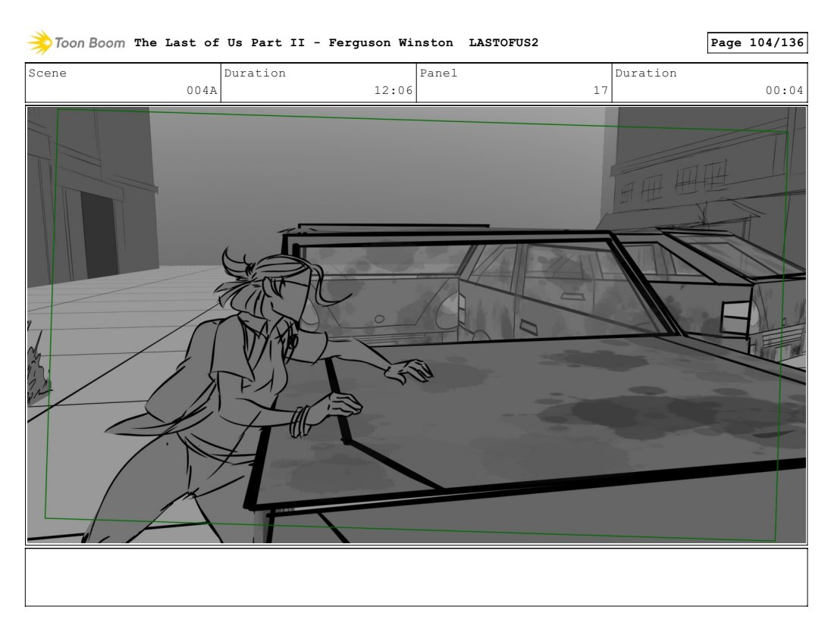
Task: Click the Toon Boom logo
Action: coord(76,42)
